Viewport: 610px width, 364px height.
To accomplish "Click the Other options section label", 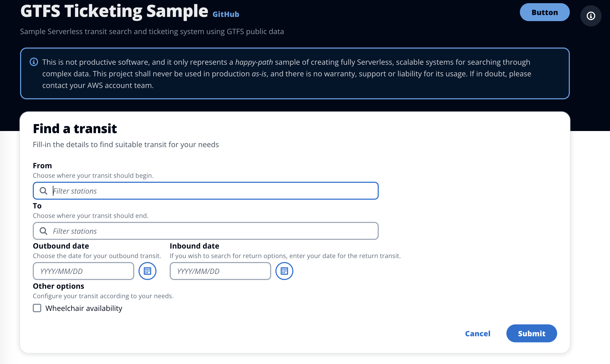I will click(x=58, y=286).
